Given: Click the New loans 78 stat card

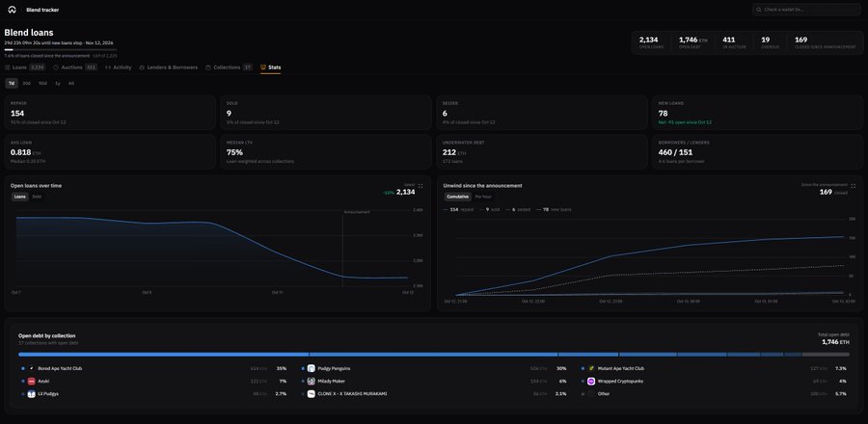Looking at the screenshot, I should click(758, 113).
